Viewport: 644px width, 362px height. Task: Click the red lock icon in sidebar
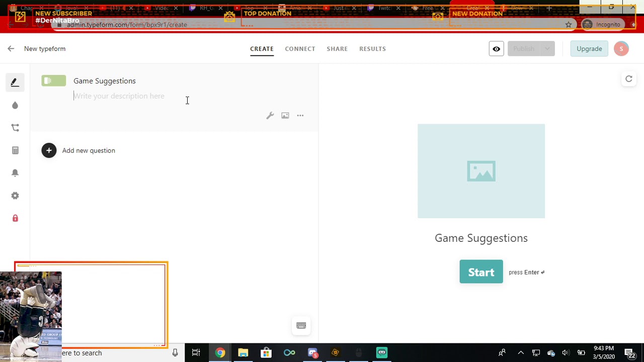[x=15, y=218]
